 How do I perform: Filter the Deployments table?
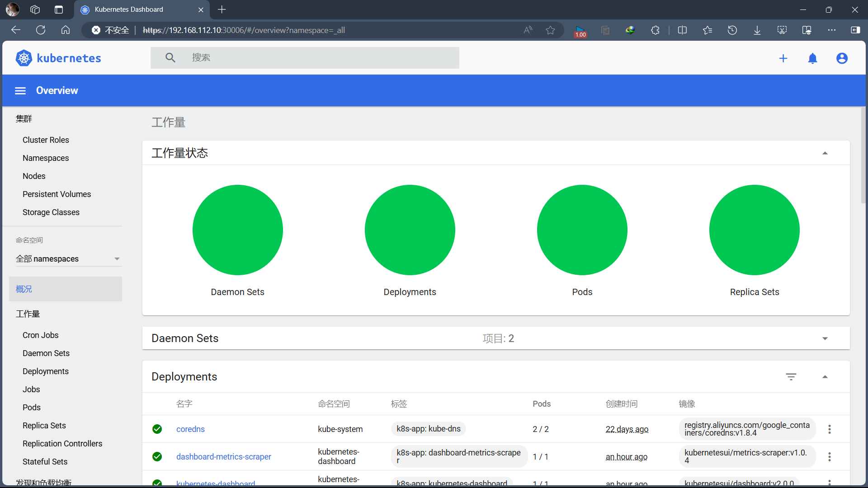tap(791, 377)
